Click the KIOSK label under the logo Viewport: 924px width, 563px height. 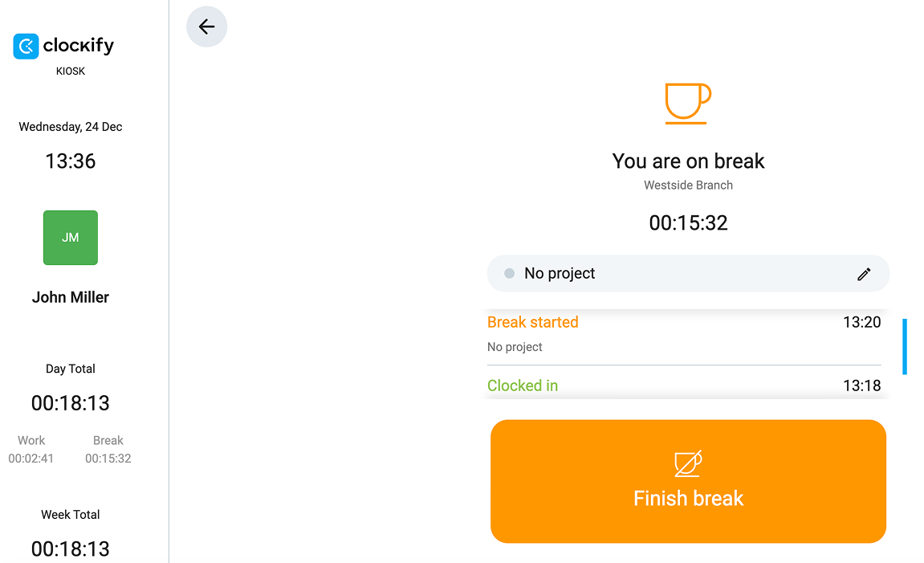[70, 71]
